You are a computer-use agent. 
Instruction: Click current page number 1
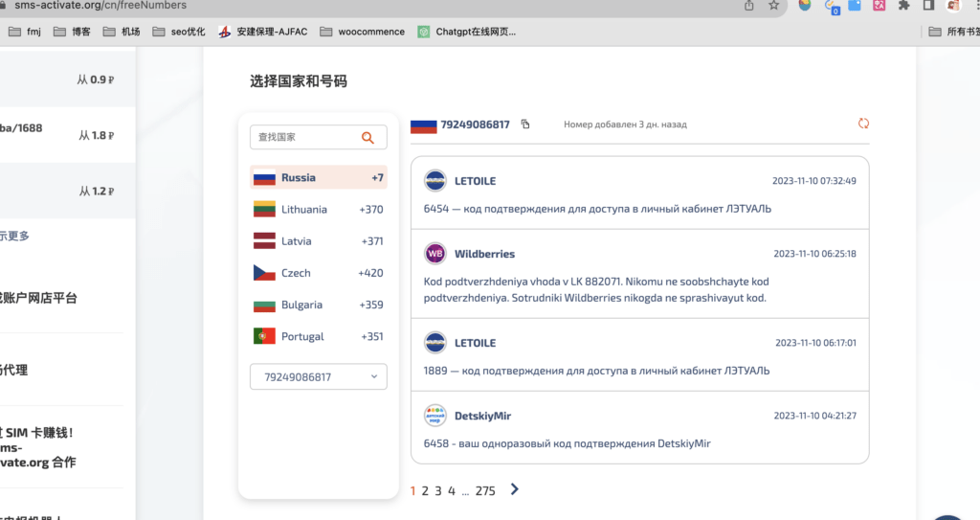[413, 490]
